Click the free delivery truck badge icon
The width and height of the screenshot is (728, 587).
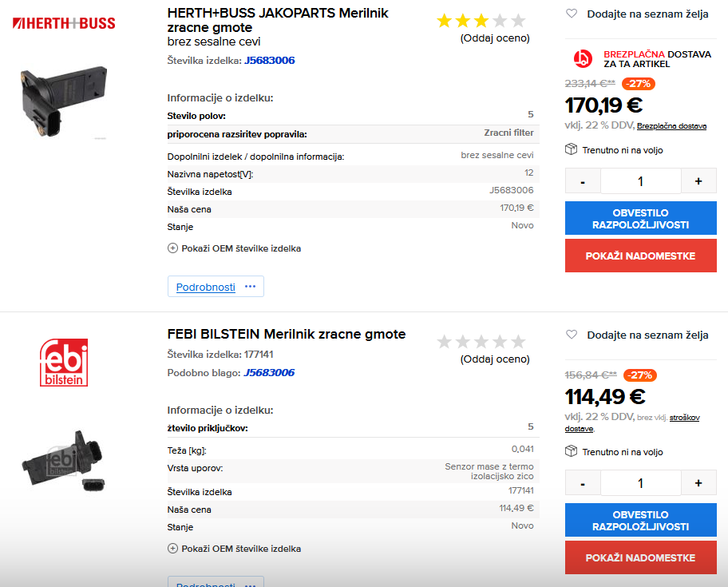(x=583, y=58)
